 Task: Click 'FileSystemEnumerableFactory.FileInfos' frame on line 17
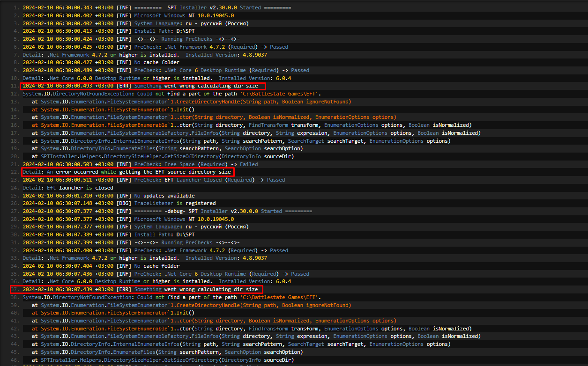coord(256,133)
